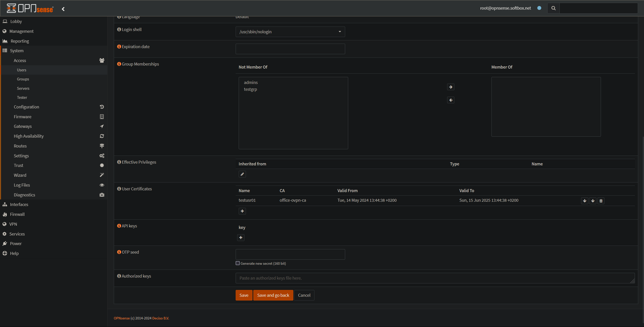644x327 pixels.
Task: Expand the Interfaces sidebar section
Action: [x=19, y=204]
